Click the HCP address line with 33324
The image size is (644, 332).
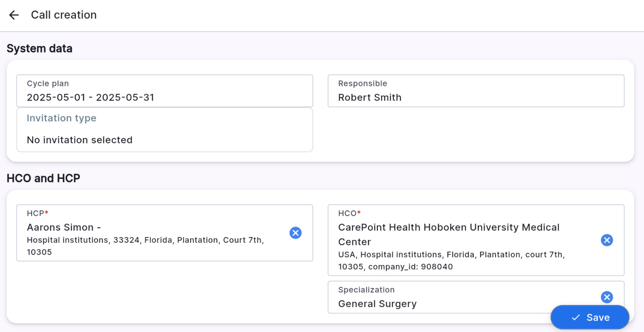145,240
